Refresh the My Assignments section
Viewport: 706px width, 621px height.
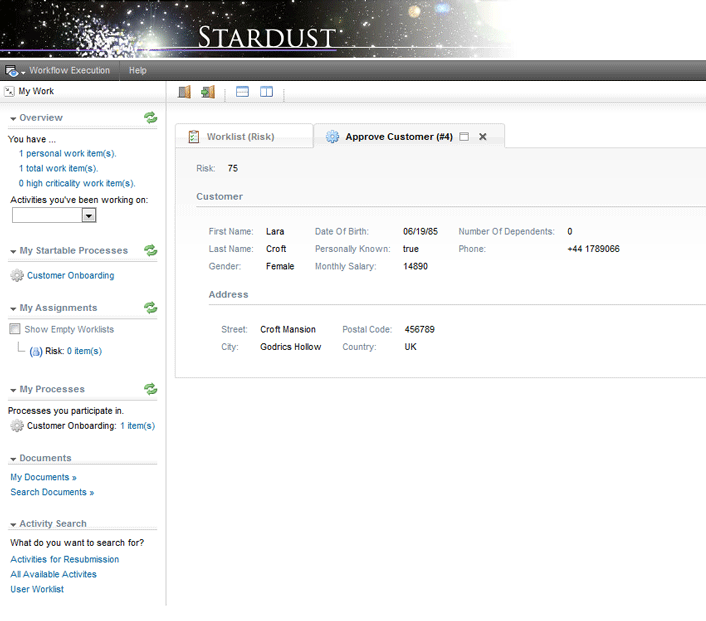150,308
